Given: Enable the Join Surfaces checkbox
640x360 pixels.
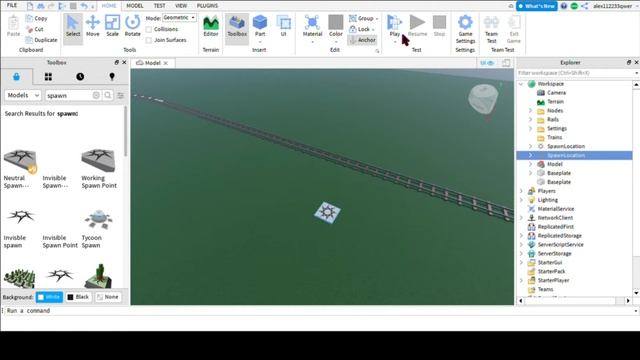Looking at the screenshot, I should [x=149, y=40].
